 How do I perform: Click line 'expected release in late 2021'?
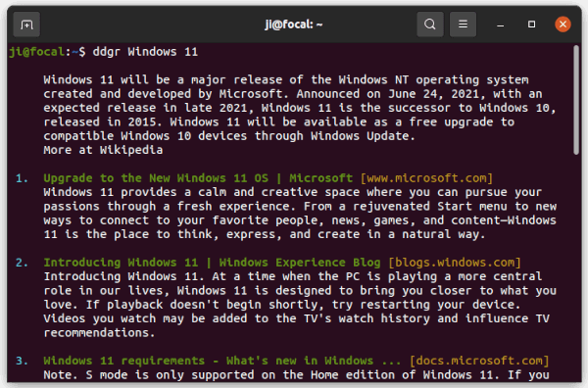pos(300,108)
